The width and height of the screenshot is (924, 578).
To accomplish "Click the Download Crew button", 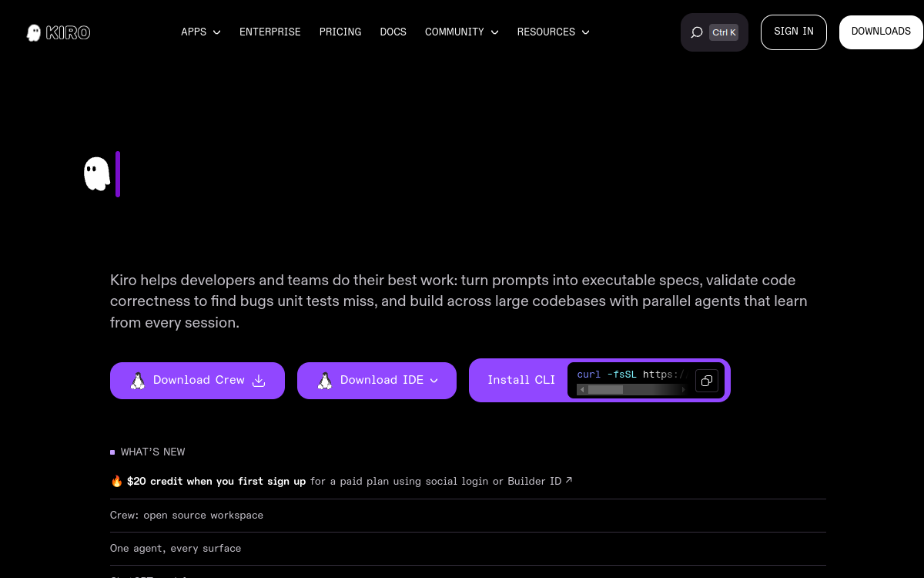I will point(197,381).
